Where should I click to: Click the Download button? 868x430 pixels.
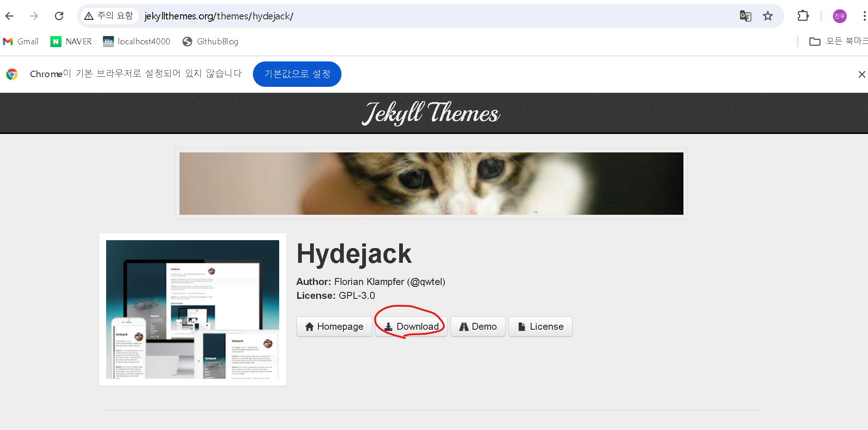pos(411,327)
